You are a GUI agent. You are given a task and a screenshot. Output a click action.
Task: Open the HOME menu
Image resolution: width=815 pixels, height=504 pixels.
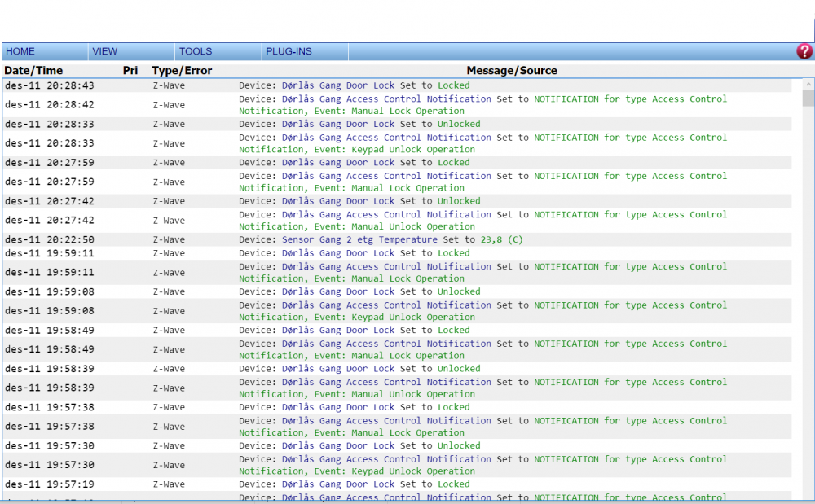(20, 50)
